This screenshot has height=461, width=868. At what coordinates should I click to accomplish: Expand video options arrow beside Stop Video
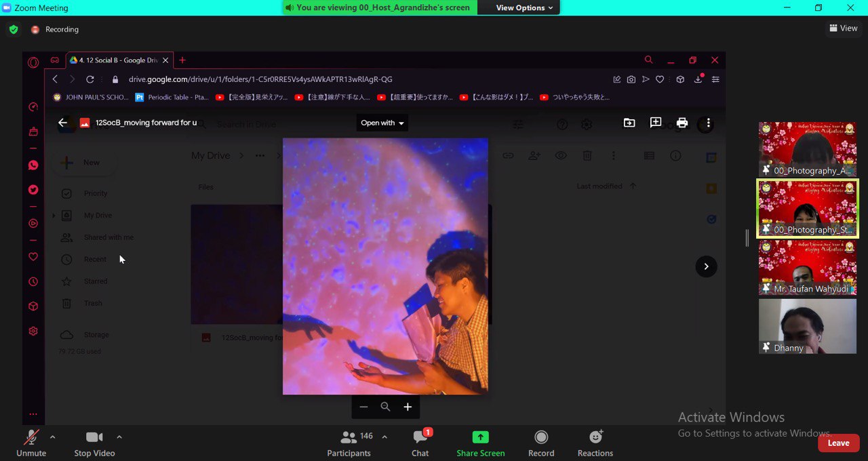(119, 437)
